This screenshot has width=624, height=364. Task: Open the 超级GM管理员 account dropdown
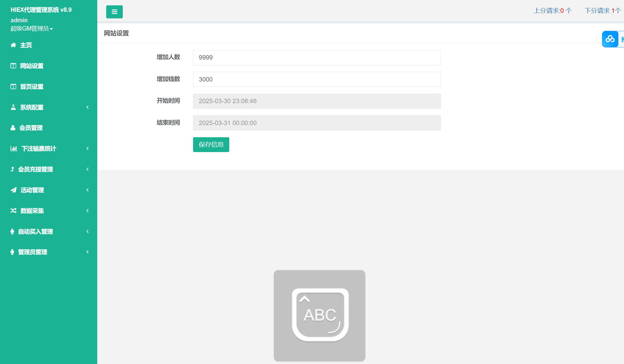pyautogui.click(x=32, y=29)
